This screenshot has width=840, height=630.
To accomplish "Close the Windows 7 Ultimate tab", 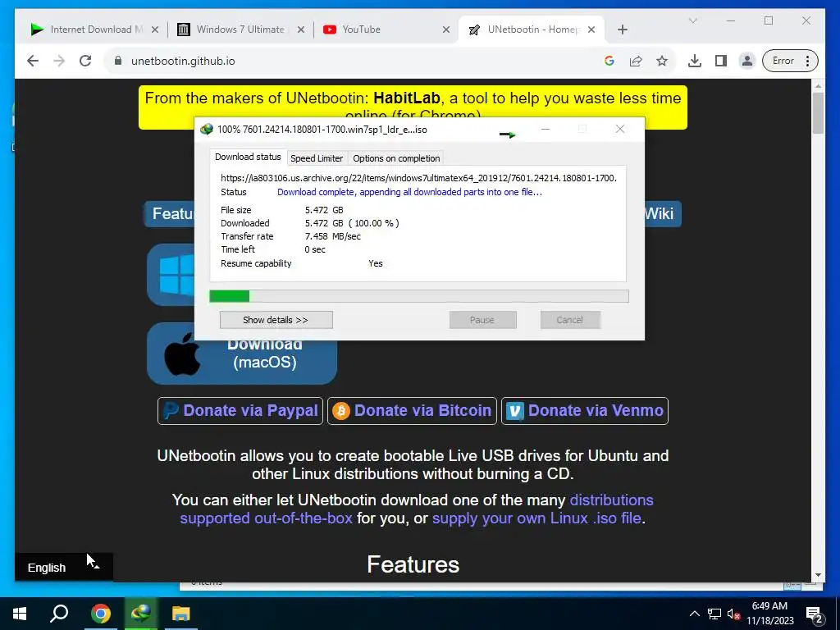I will 300,30.
